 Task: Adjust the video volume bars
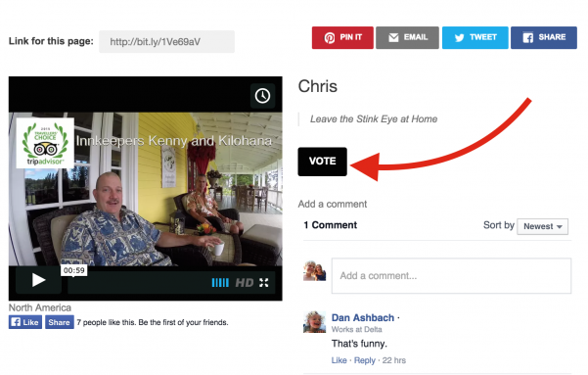point(220,283)
